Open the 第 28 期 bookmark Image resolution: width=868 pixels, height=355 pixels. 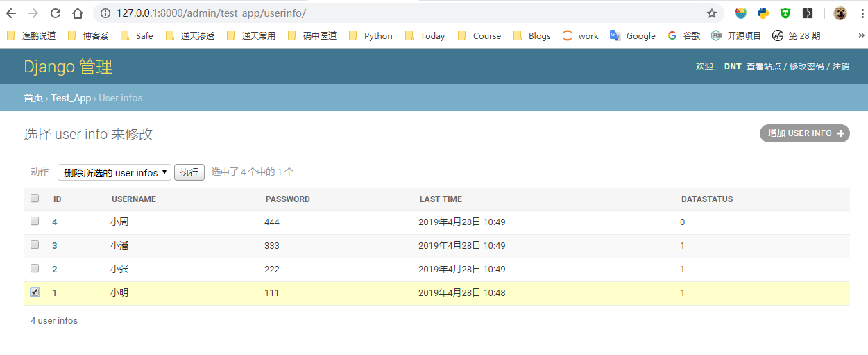[x=797, y=35]
